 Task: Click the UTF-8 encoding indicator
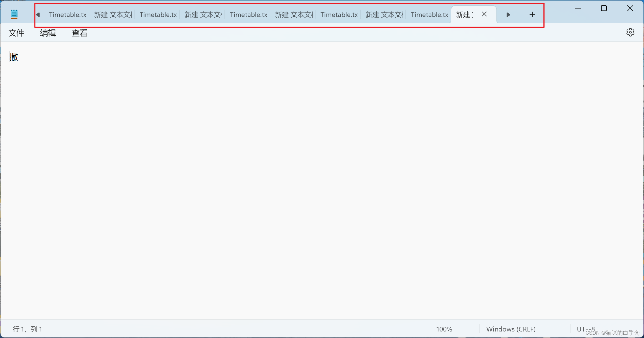(x=585, y=329)
